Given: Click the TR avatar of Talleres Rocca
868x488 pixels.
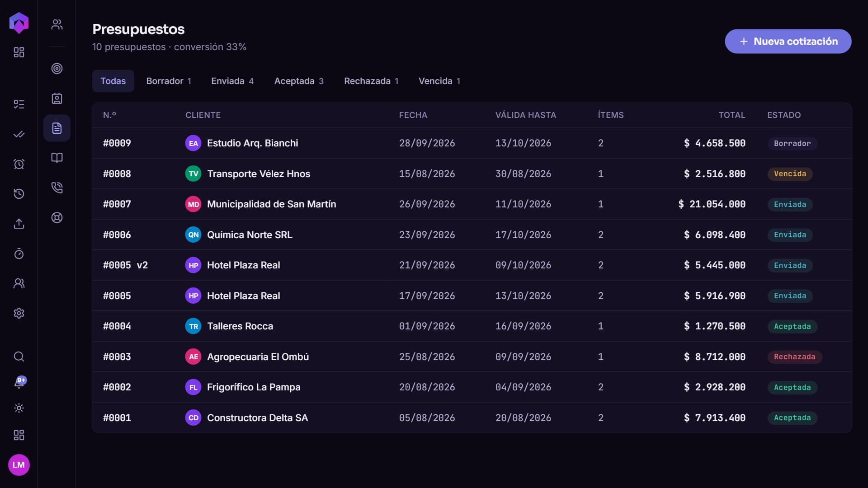Looking at the screenshot, I should (x=193, y=326).
